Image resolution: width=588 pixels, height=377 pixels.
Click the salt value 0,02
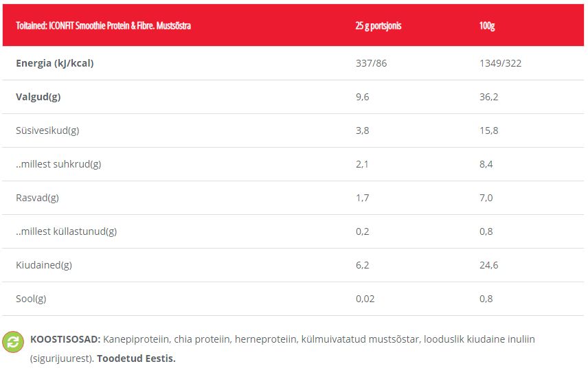[365, 299]
